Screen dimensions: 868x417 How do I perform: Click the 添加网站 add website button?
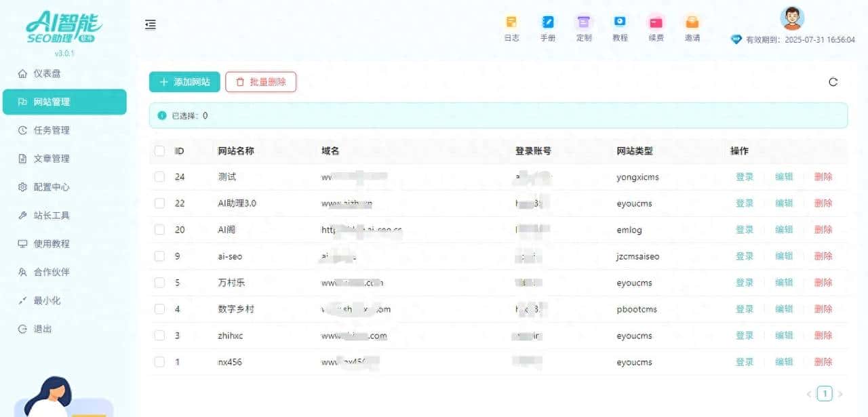coord(184,81)
